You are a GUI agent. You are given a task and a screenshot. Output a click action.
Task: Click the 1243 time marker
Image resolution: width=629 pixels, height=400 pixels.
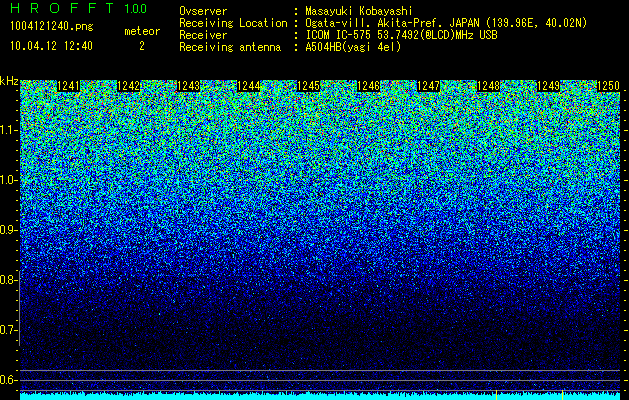pyautogui.click(x=189, y=86)
